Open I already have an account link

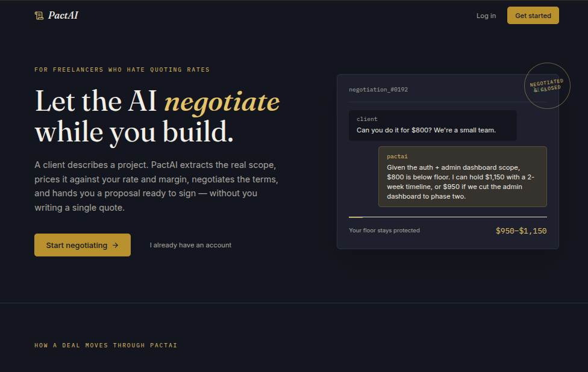click(190, 245)
